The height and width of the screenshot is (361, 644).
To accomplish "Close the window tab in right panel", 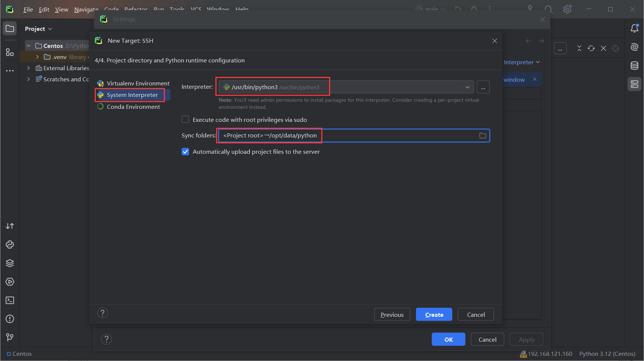I will tap(535, 79).
